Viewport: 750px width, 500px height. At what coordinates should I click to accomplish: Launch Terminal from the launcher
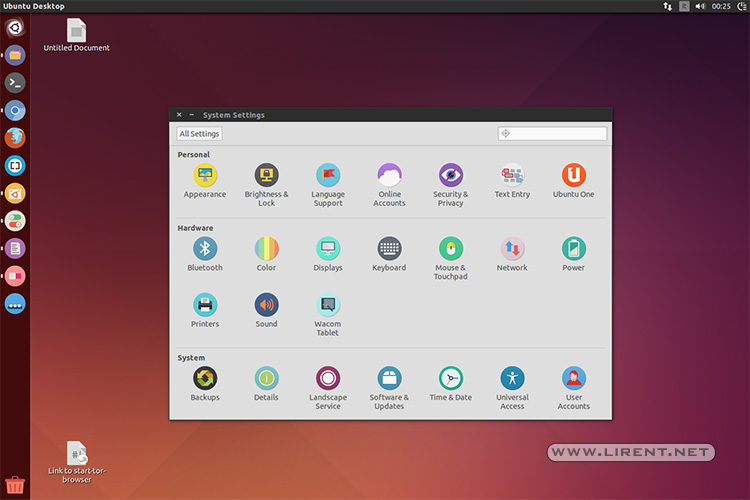[x=15, y=83]
